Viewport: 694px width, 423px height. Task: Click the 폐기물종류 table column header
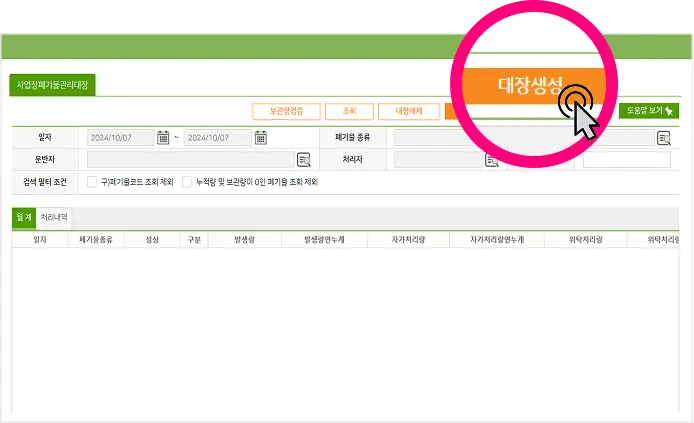pos(96,239)
